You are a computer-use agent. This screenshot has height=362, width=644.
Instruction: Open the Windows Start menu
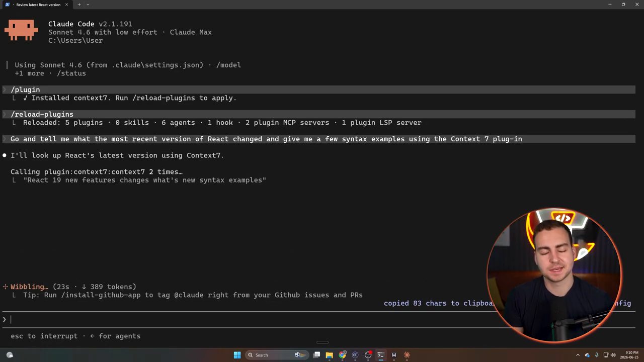coord(237,355)
